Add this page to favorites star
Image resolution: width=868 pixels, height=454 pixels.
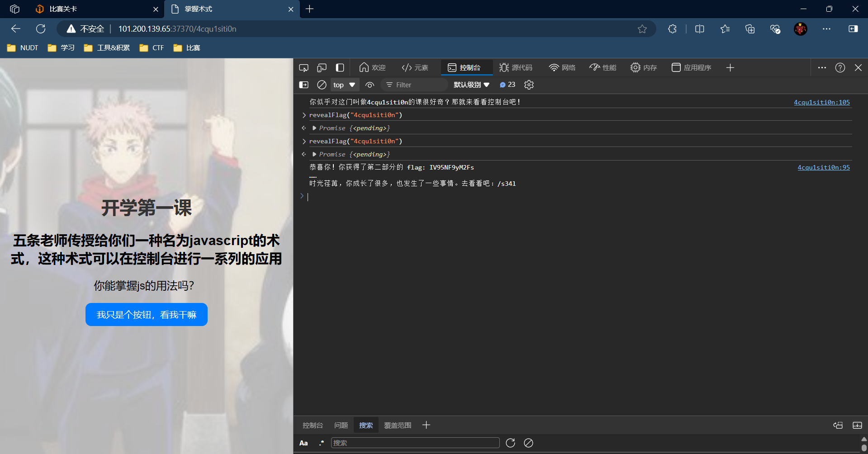pyautogui.click(x=642, y=29)
